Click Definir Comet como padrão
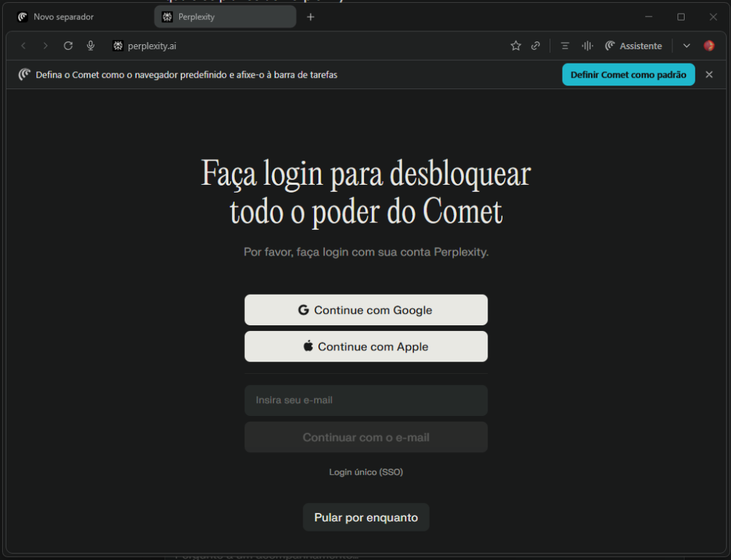 [x=628, y=74]
